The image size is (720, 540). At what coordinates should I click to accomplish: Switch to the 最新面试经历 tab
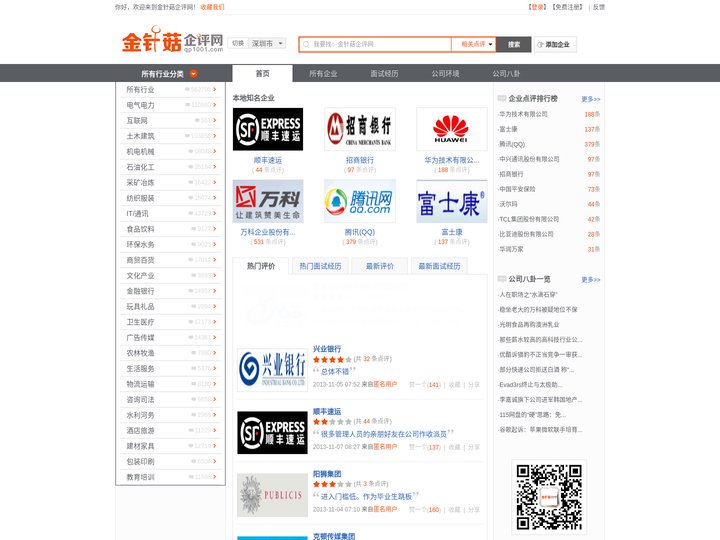pyautogui.click(x=439, y=266)
